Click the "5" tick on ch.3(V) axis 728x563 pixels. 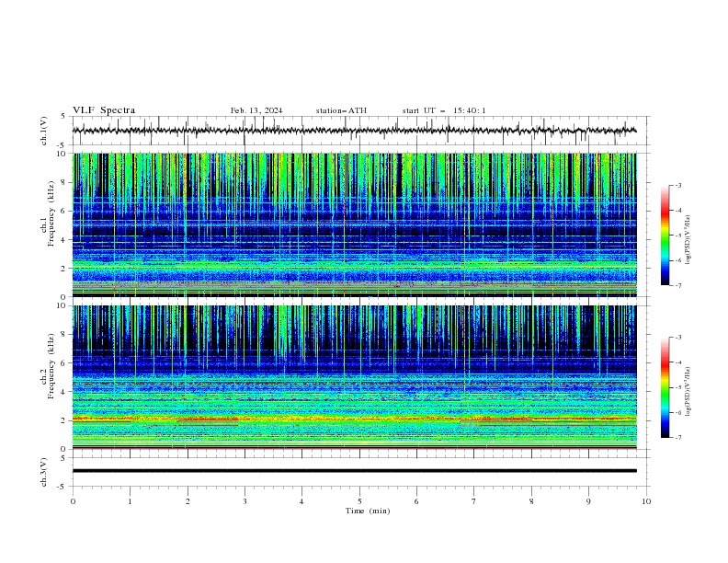tap(63, 458)
